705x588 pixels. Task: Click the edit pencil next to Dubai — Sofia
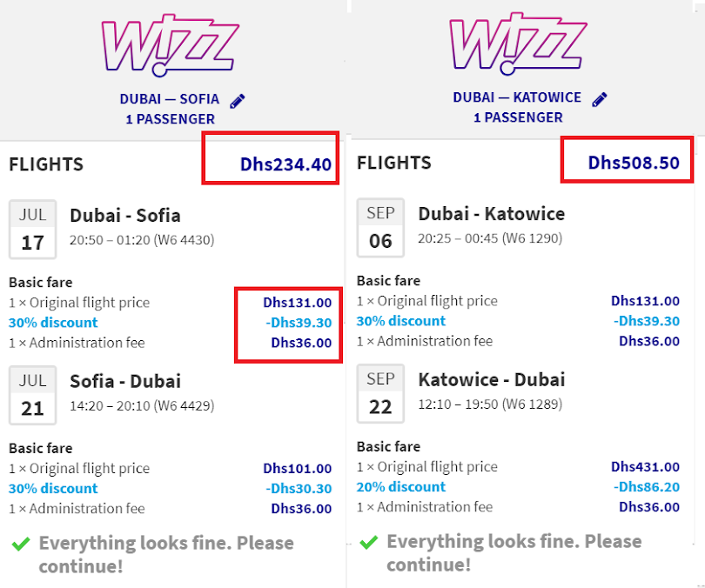click(x=238, y=101)
